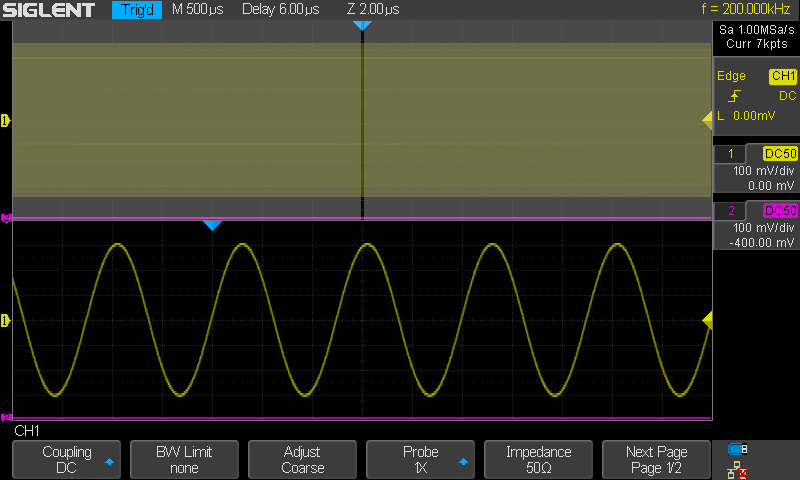Switch the Adjust Coarse softkey

302,460
